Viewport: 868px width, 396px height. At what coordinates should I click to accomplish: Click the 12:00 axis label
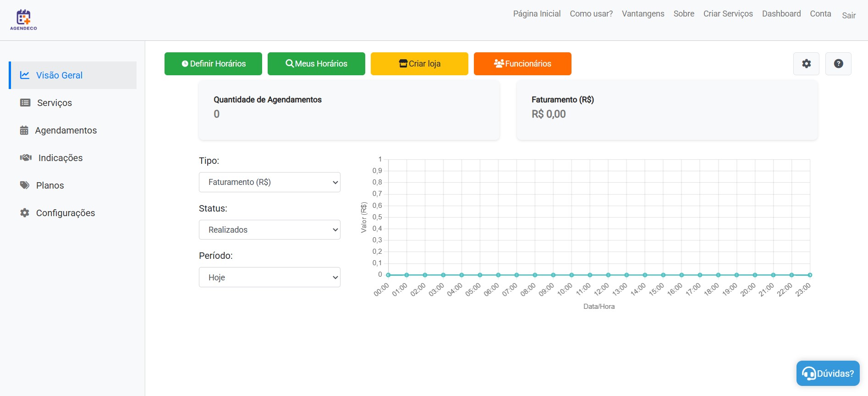[x=601, y=290]
